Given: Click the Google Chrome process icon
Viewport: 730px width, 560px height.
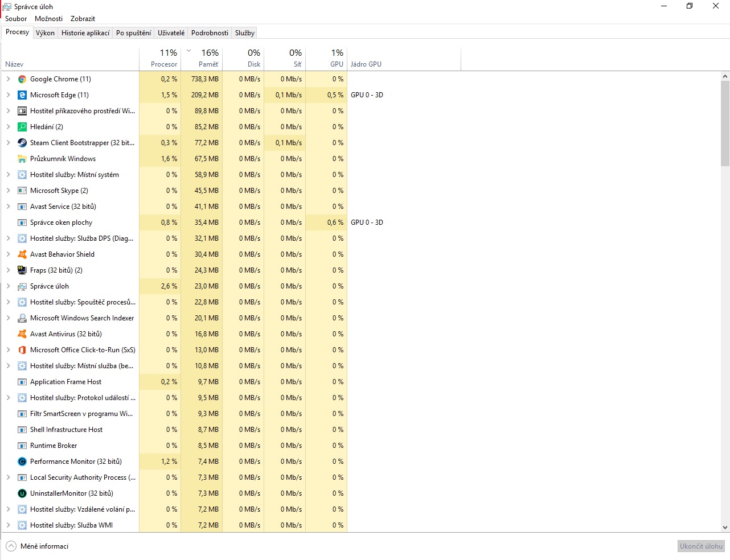Looking at the screenshot, I should pyautogui.click(x=22, y=79).
